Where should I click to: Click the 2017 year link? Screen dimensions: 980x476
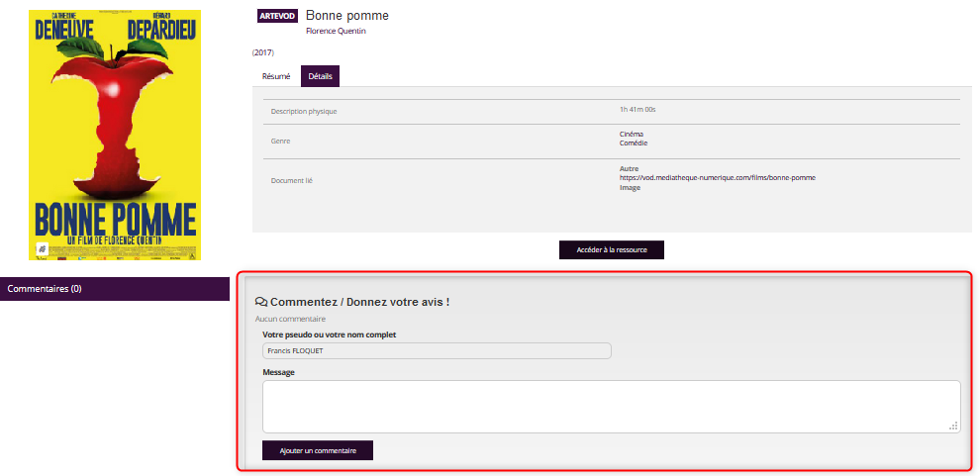click(263, 52)
